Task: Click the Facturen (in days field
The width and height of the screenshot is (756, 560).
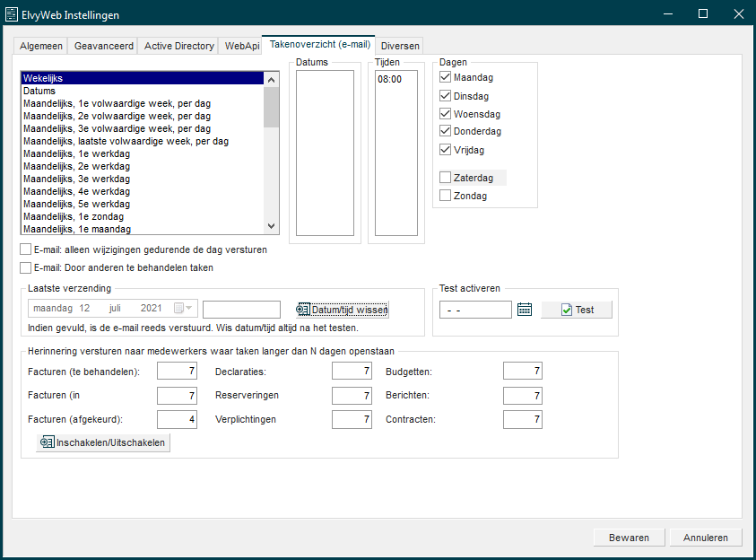Action: click(x=177, y=396)
